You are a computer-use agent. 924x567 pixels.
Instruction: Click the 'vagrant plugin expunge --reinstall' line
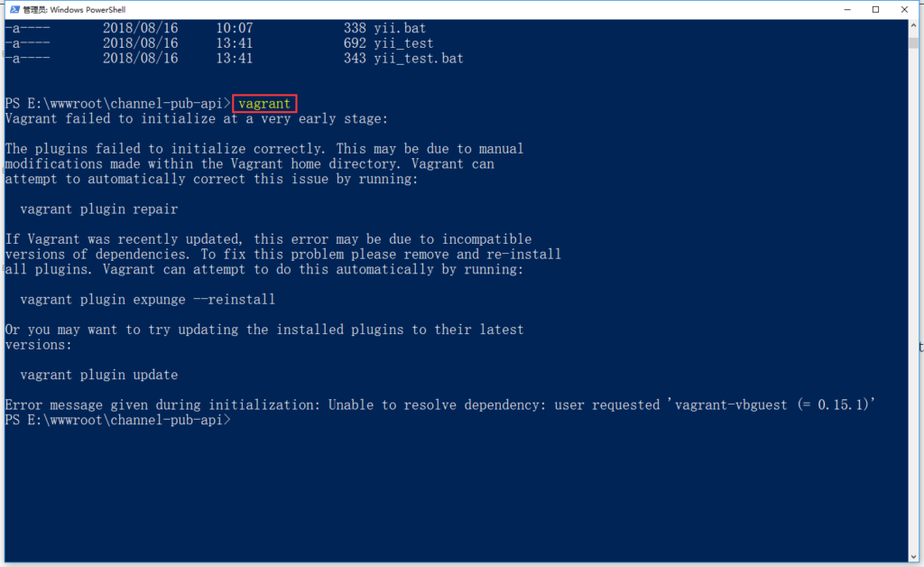click(x=147, y=299)
